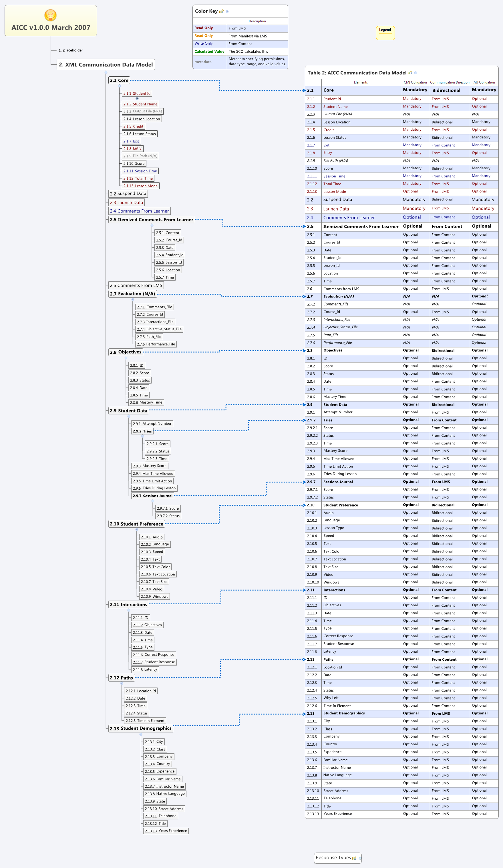Click the chart icon in the Table 2 header
The width and height of the screenshot is (503, 868).
(x=410, y=73)
